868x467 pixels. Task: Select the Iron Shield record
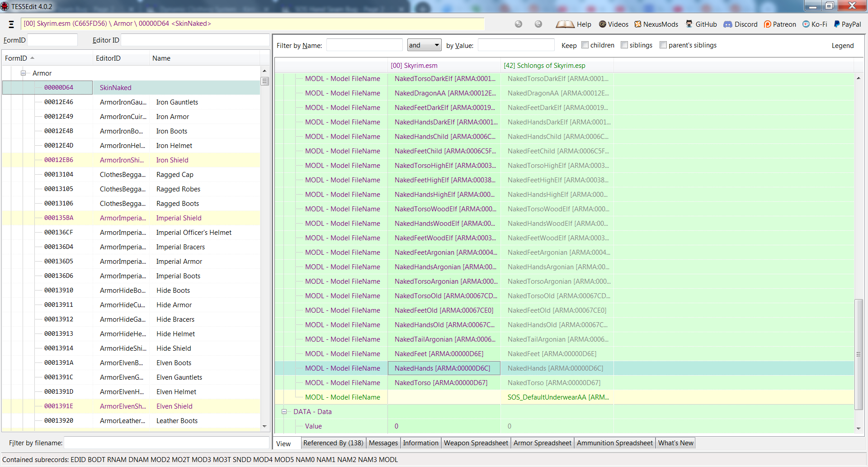tap(131, 160)
